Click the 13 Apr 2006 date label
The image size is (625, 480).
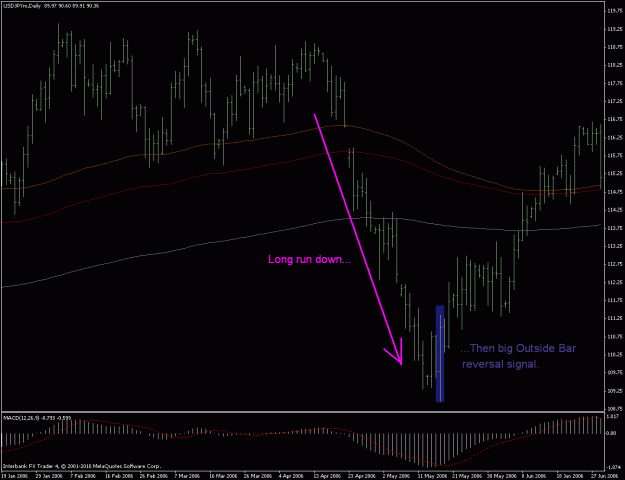[x=327, y=476]
